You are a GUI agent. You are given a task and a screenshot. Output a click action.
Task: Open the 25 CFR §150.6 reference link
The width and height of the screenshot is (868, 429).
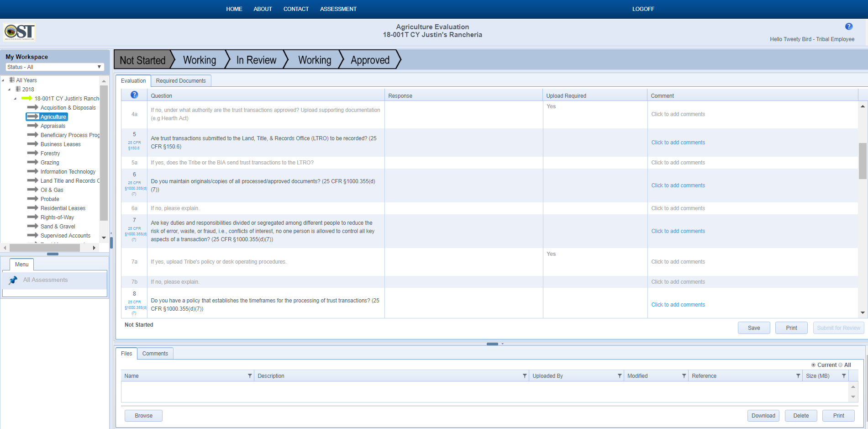[134, 145]
